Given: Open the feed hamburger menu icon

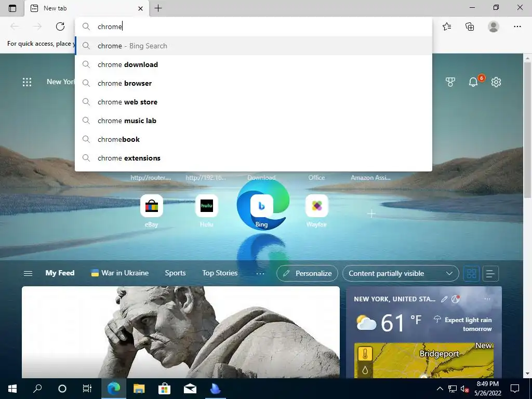Looking at the screenshot, I should point(28,273).
